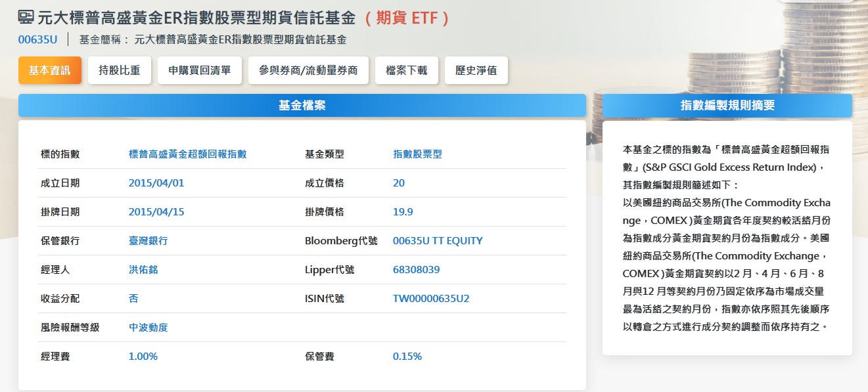This screenshot has width=868, height=392.
Task: Click the 標的指數 label
Action: pos(60,154)
